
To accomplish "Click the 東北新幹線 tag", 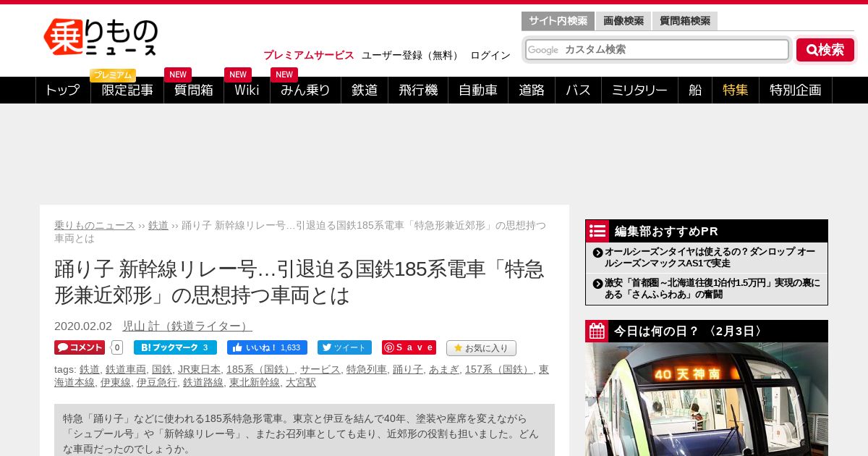I will click(x=255, y=382).
